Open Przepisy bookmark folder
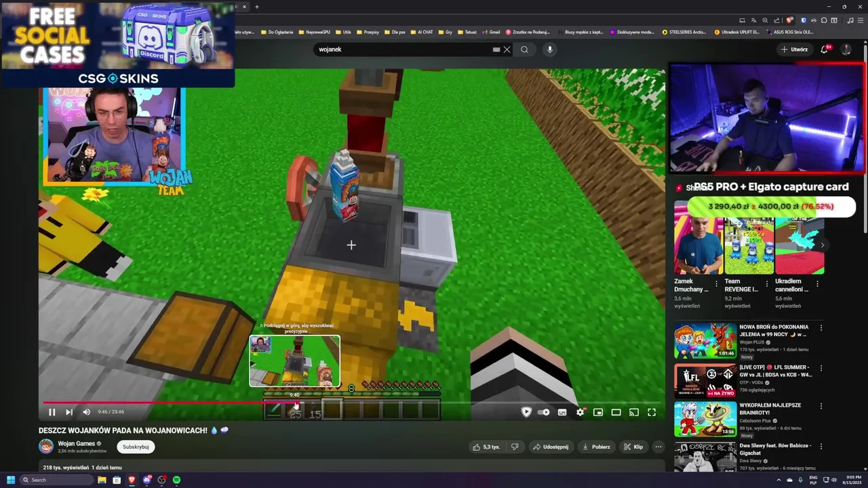Image resolution: width=868 pixels, height=488 pixels. click(x=368, y=32)
